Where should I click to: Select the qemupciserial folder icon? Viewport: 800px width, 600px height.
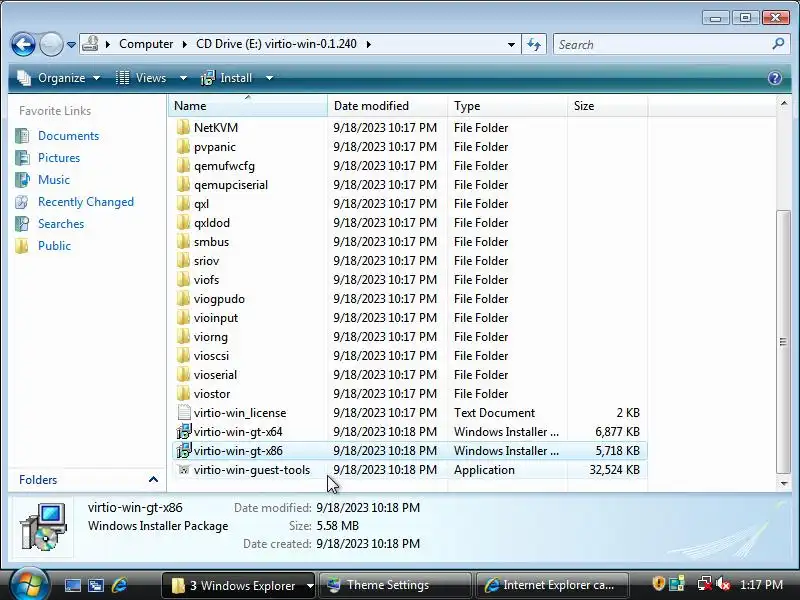point(183,184)
